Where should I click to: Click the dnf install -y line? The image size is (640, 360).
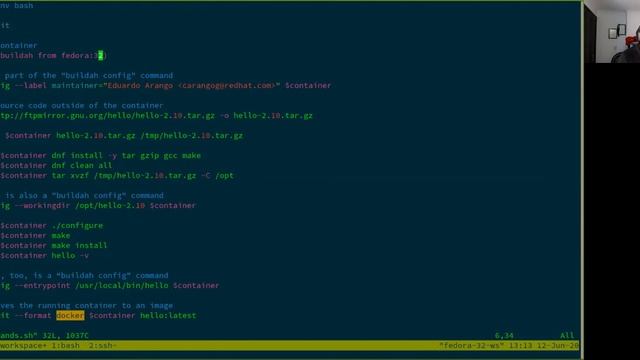(100, 156)
